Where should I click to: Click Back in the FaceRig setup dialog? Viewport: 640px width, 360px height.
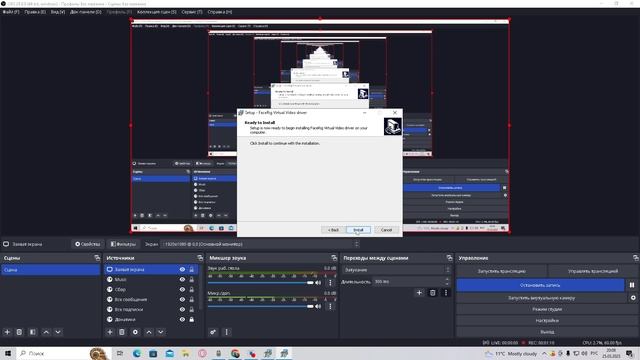(333, 230)
